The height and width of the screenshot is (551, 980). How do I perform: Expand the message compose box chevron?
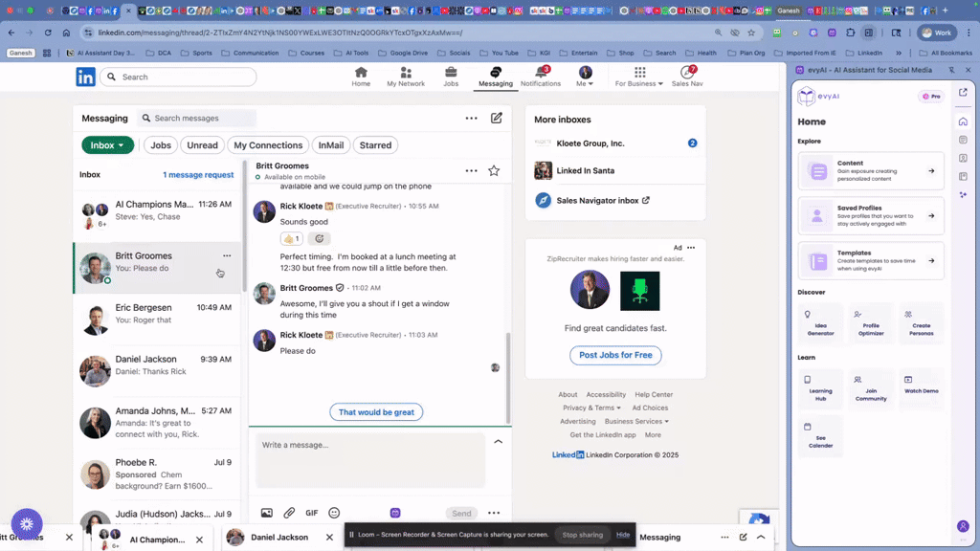tap(498, 442)
